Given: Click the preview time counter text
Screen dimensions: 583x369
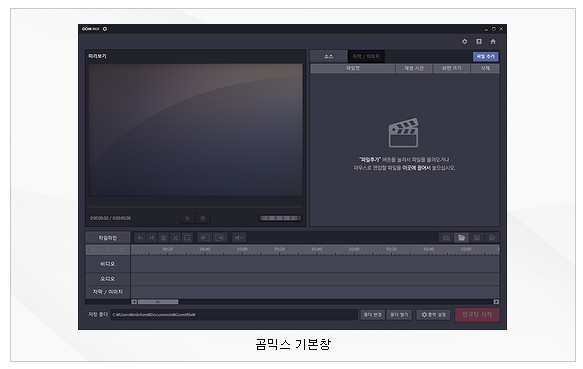Looking at the screenshot, I should click(110, 218).
